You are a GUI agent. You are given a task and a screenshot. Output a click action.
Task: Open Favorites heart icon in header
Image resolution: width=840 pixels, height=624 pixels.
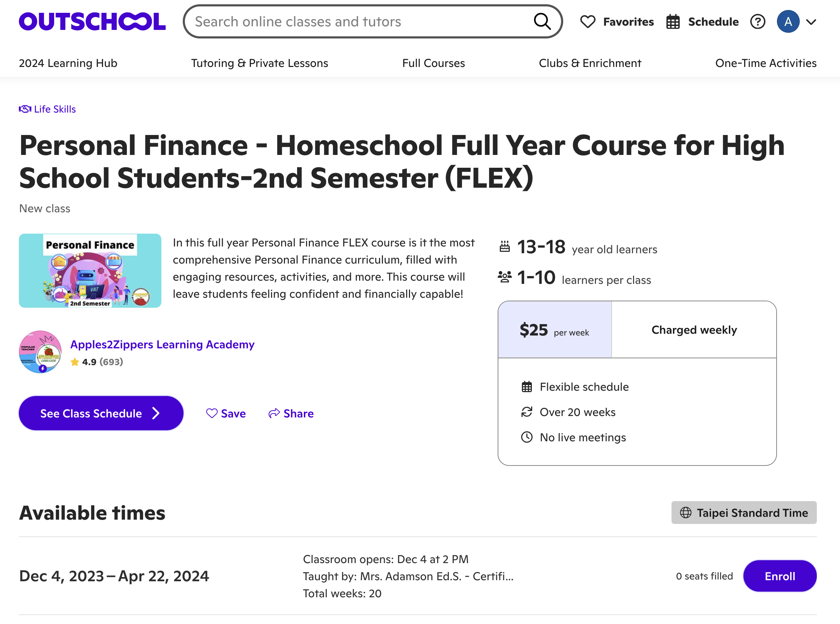point(588,21)
